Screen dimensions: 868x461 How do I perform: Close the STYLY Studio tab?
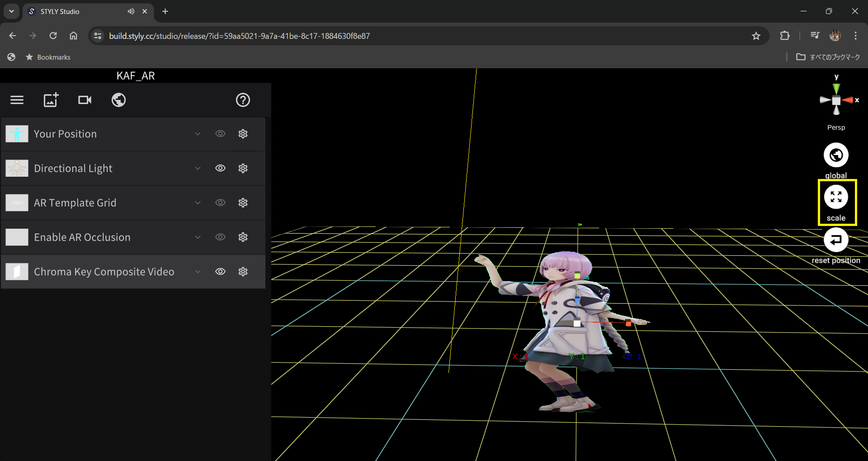[x=145, y=11]
